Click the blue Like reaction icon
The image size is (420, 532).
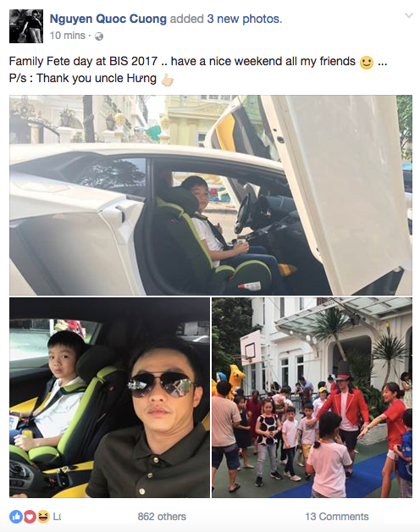click(x=16, y=517)
